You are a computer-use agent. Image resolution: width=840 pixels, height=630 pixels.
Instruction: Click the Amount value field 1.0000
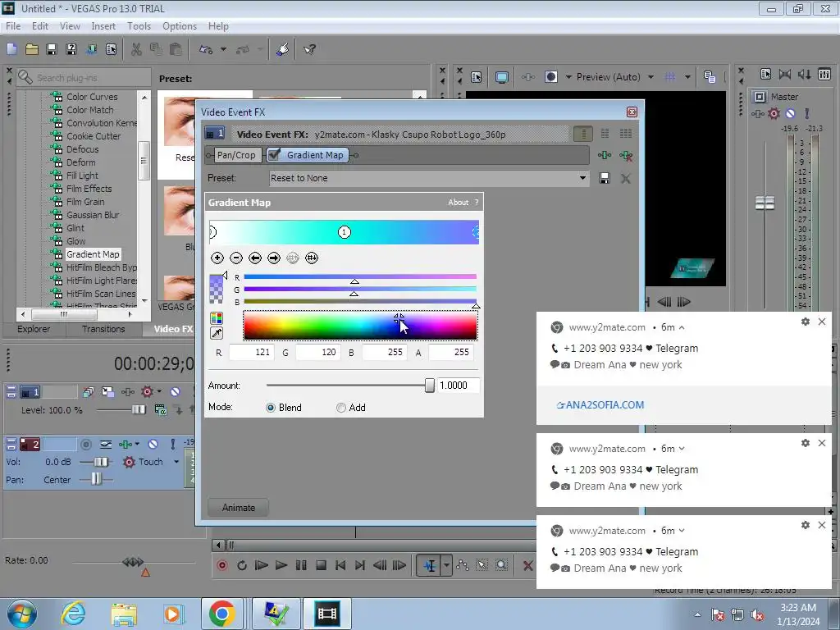point(458,386)
